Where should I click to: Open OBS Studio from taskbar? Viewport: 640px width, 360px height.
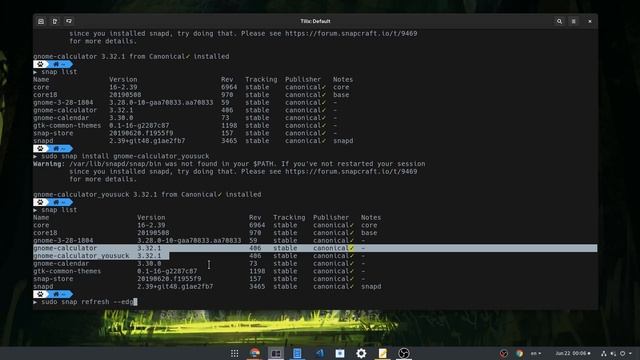tap(404, 353)
